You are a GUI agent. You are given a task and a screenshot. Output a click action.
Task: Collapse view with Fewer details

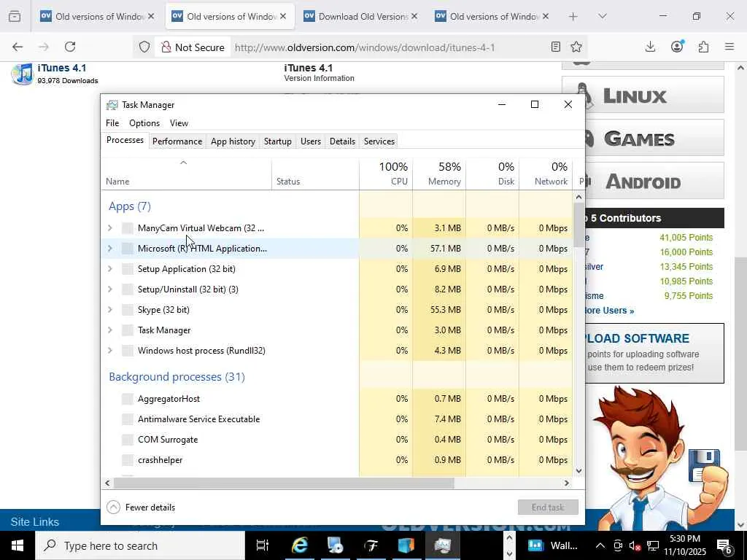(141, 507)
